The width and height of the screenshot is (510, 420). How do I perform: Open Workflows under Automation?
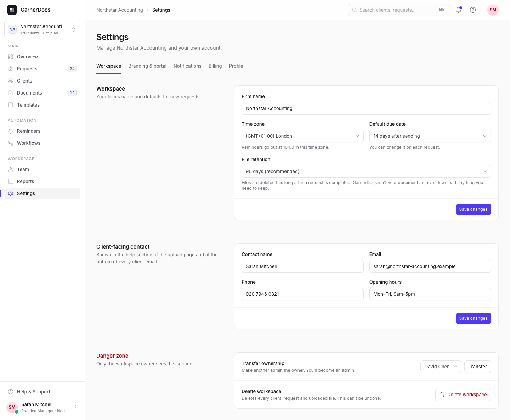(42, 143)
